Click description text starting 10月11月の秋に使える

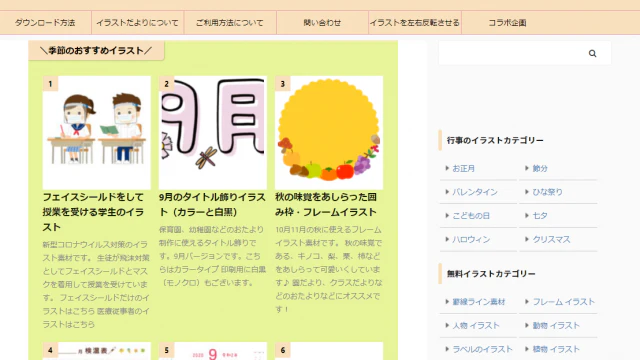point(329,269)
